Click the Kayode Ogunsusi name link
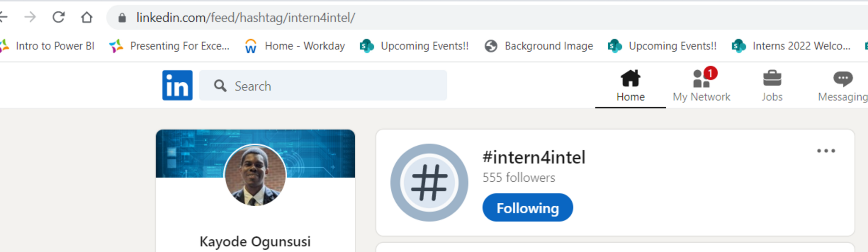The width and height of the screenshot is (868, 252). tap(255, 241)
